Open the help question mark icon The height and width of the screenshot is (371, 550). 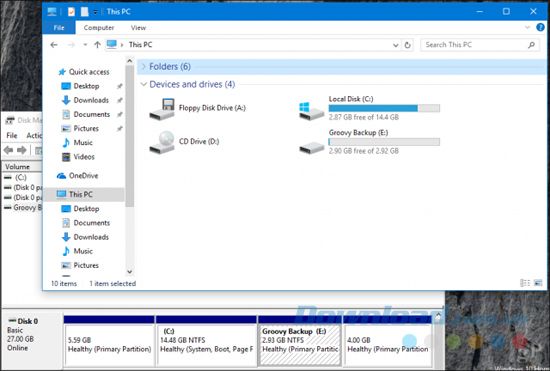(540, 27)
